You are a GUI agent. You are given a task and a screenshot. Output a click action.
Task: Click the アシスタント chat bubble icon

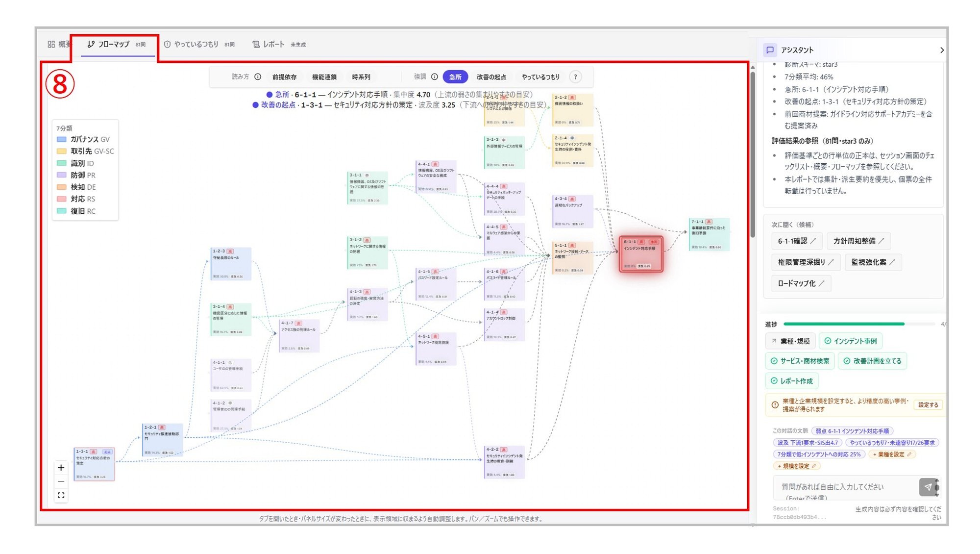tap(770, 50)
